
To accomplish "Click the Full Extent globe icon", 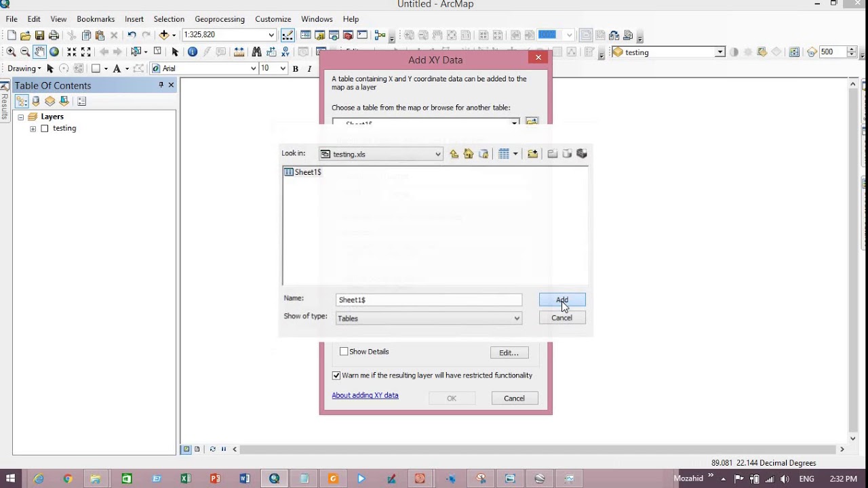I will pos(54,52).
